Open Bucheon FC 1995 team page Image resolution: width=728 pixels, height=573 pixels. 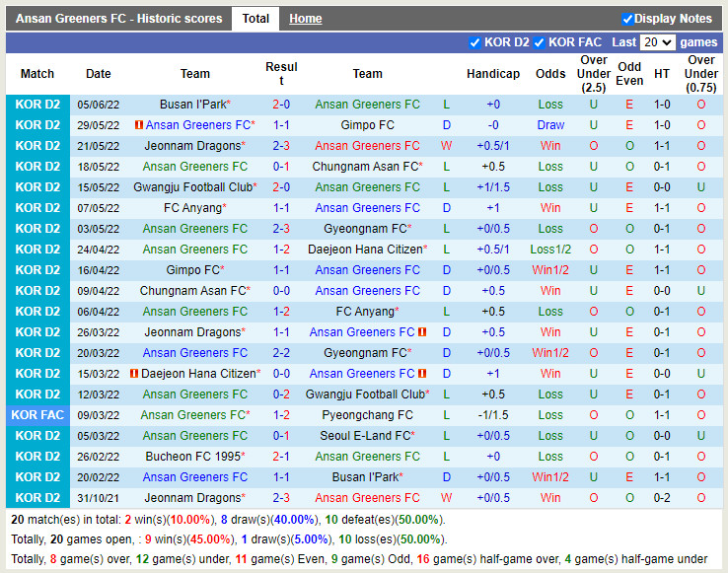(x=191, y=457)
